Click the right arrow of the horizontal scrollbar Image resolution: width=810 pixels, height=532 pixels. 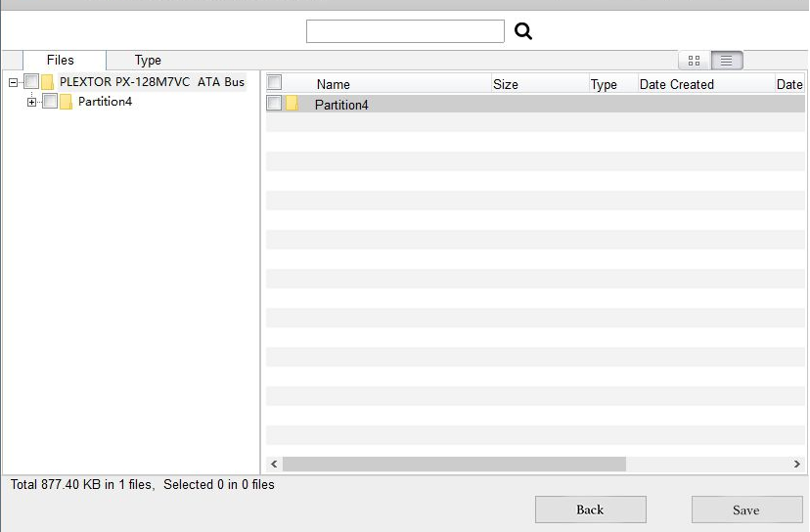[x=797, y=464]
